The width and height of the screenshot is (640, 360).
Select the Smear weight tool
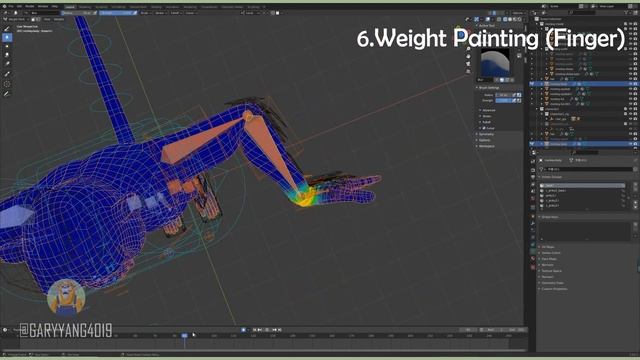click(x=7, y=55)
